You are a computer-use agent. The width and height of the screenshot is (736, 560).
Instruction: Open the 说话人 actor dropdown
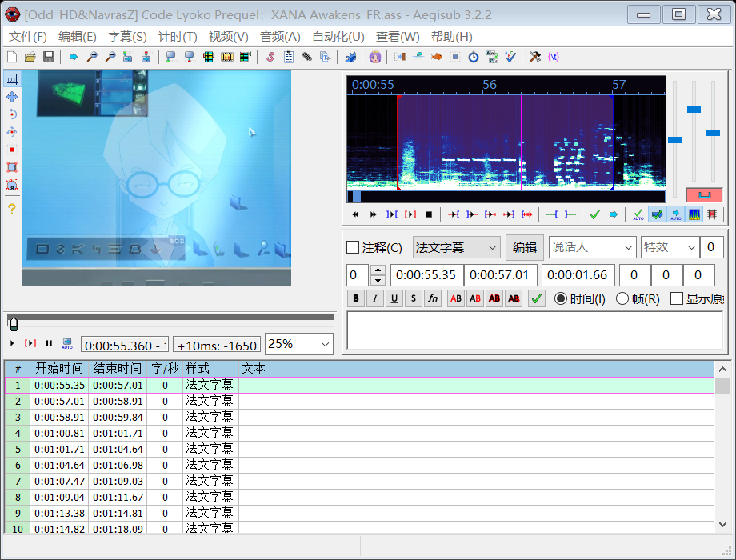point(592,247)
